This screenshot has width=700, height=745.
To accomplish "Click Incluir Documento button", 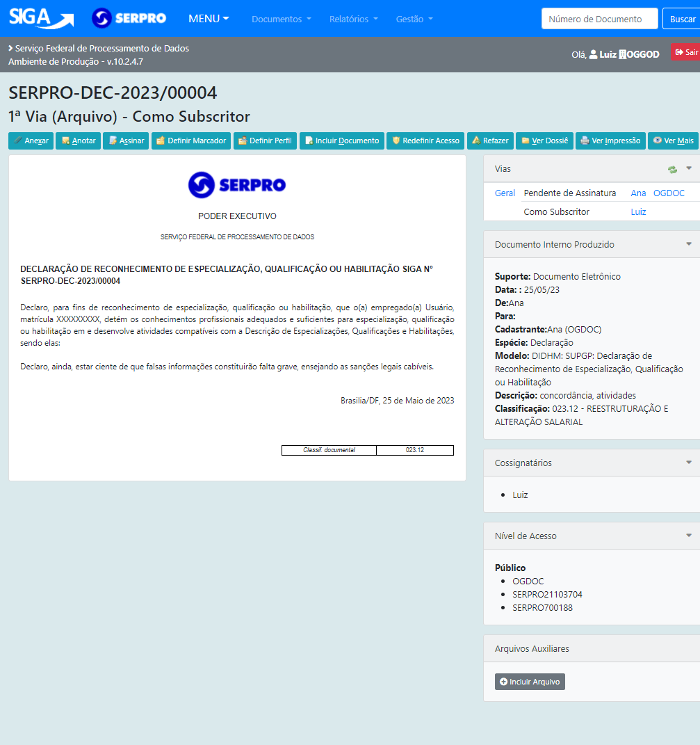I will click(341, 141).
